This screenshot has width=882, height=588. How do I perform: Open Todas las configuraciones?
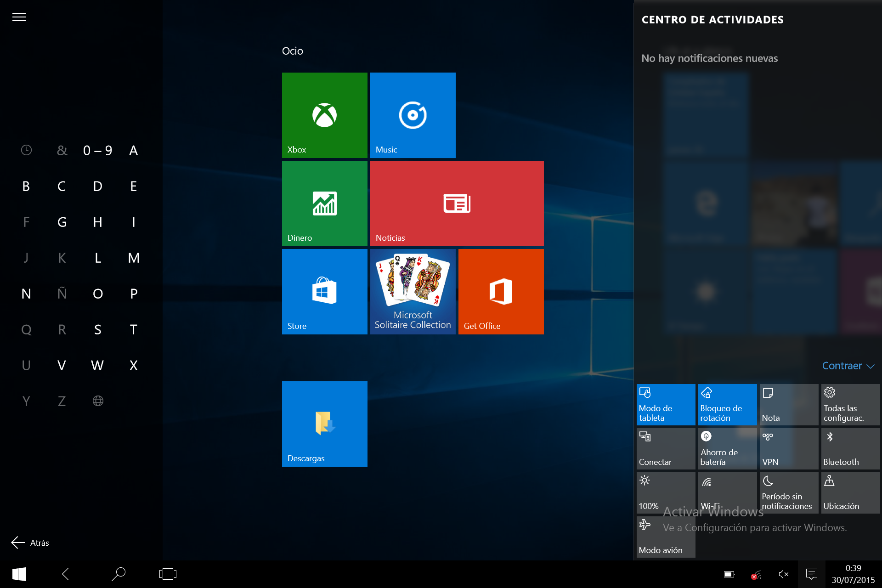point(850,404)
